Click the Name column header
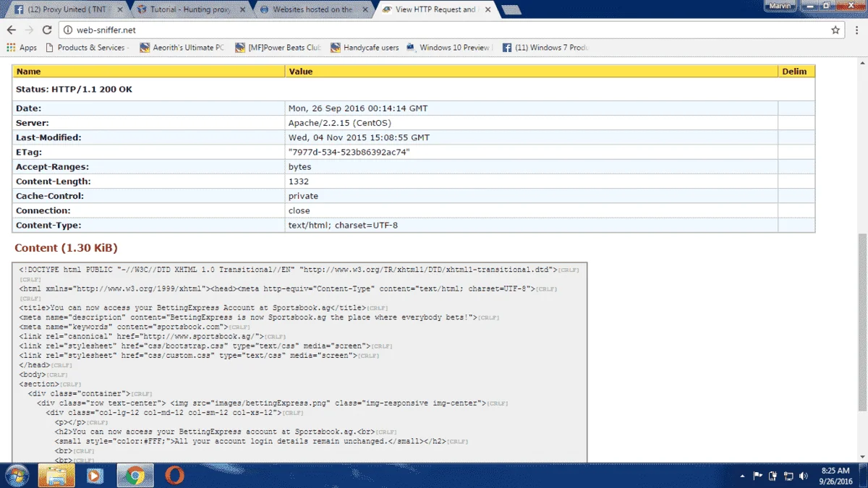This screenshot has width=868, height=488. (149, 72)
